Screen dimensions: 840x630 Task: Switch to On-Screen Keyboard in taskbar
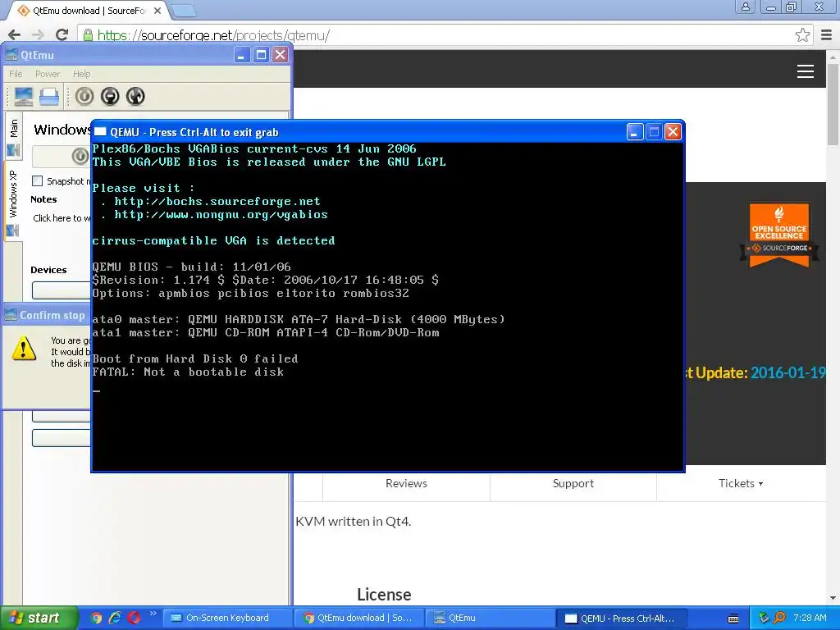[x=226, y=618]
